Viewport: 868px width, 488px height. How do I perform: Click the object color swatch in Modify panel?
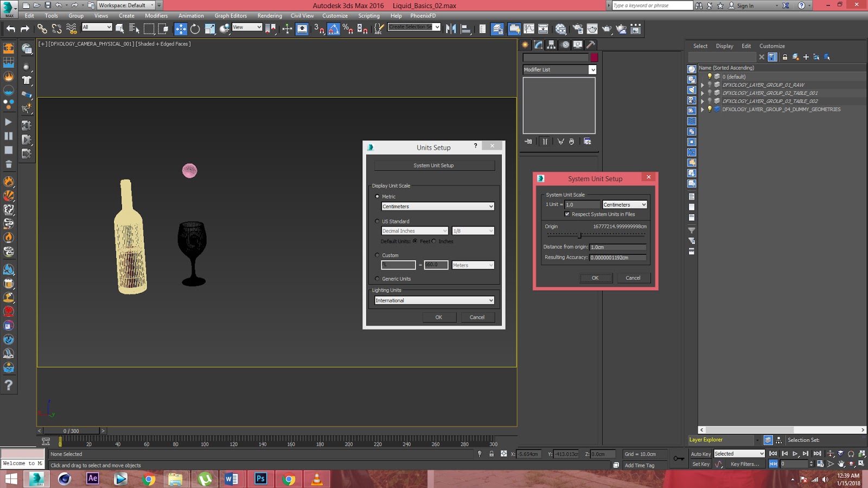(x=594, y=56)
